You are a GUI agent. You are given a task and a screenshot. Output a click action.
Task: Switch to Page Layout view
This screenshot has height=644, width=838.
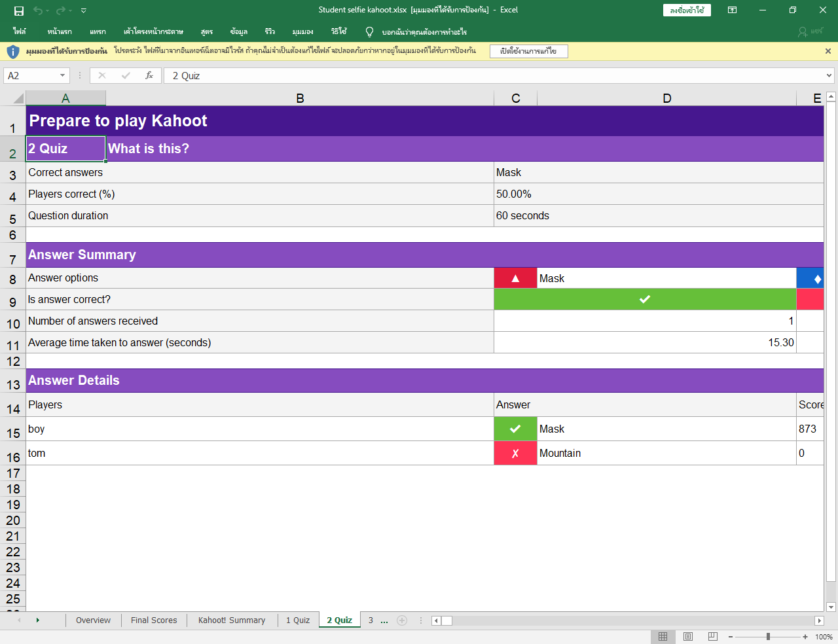pyautogui.click(x=687, y=637)
